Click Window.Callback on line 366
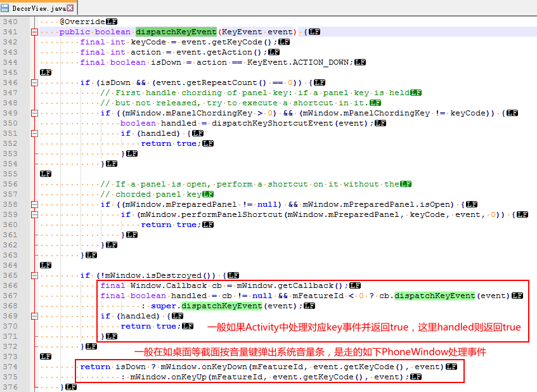This screenshot has width=537, height=392. [169, 286]
